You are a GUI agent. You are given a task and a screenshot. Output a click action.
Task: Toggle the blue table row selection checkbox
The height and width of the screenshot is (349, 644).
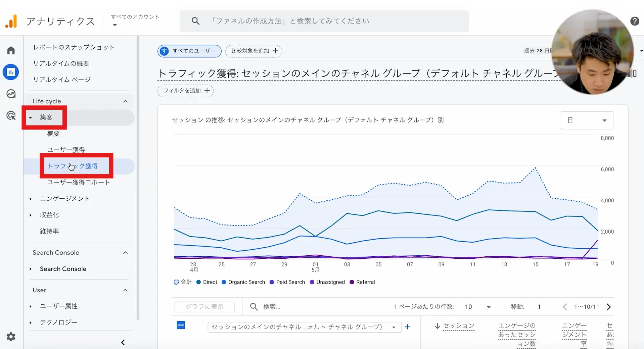click(x=181, y=325)
